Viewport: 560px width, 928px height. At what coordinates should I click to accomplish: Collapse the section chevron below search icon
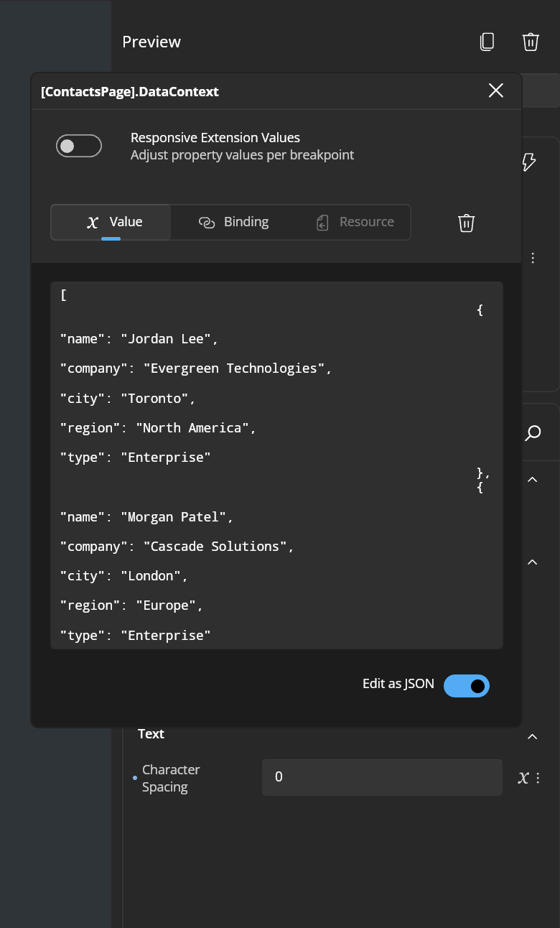(533, 479)
